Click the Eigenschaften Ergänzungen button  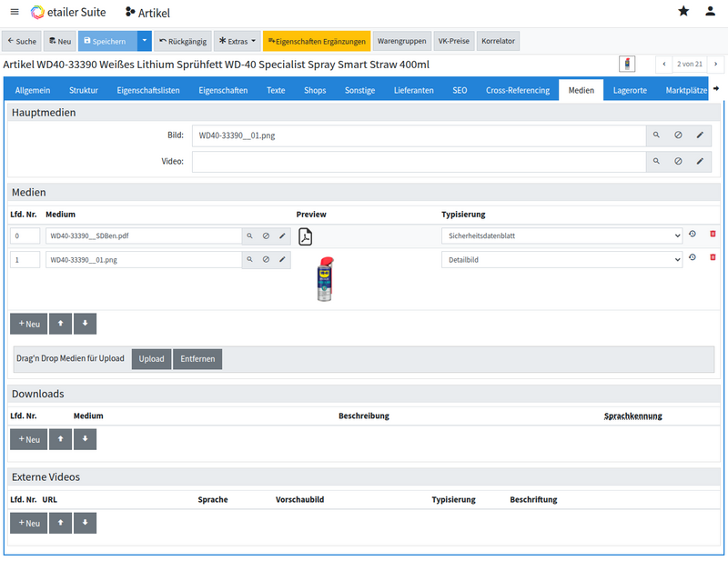tap(316, 41)
